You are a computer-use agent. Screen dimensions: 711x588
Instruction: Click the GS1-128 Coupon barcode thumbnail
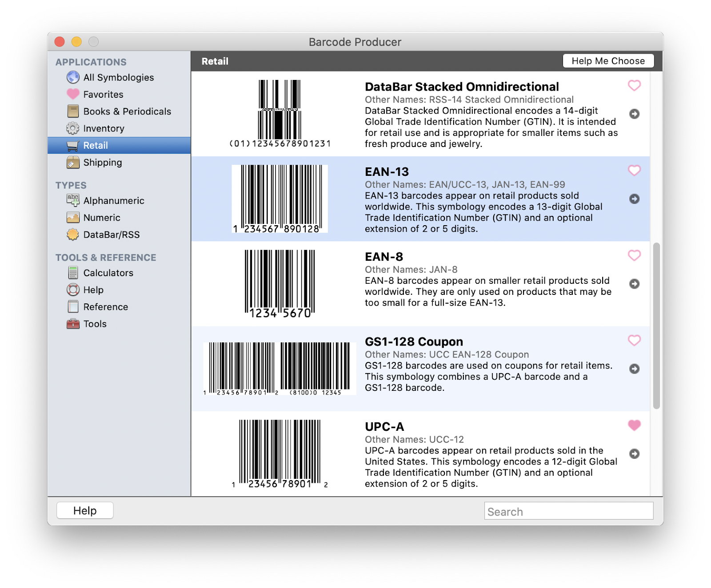click(x=280, y=369)
